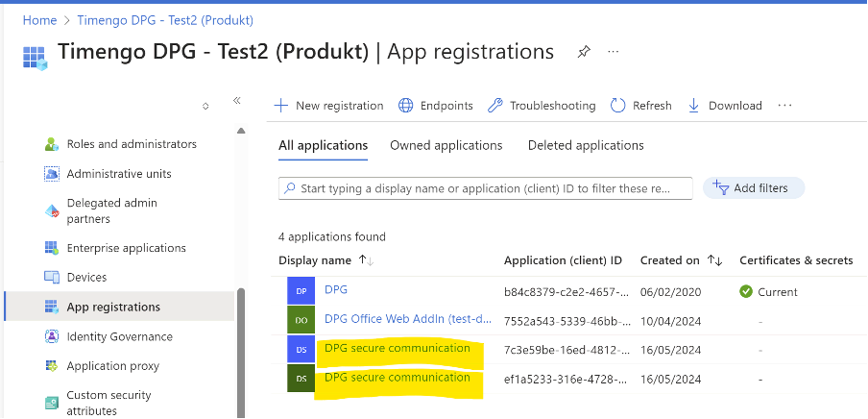
Task: Click the Download arrow icon
Action: (x=694, y=106)
